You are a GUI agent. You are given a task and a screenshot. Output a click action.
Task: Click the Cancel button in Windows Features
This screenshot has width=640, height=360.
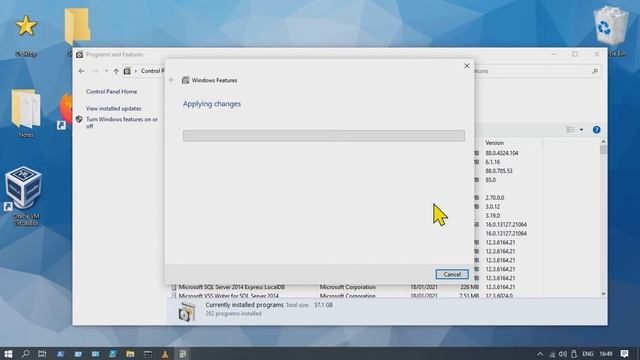pyautogui.click(x=452, y=274)
